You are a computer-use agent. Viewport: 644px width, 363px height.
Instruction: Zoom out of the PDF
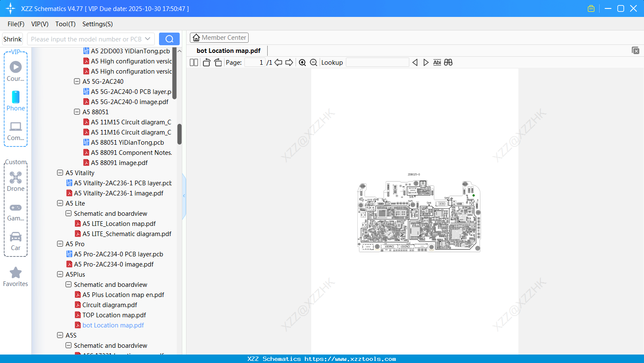click(313, 62)
